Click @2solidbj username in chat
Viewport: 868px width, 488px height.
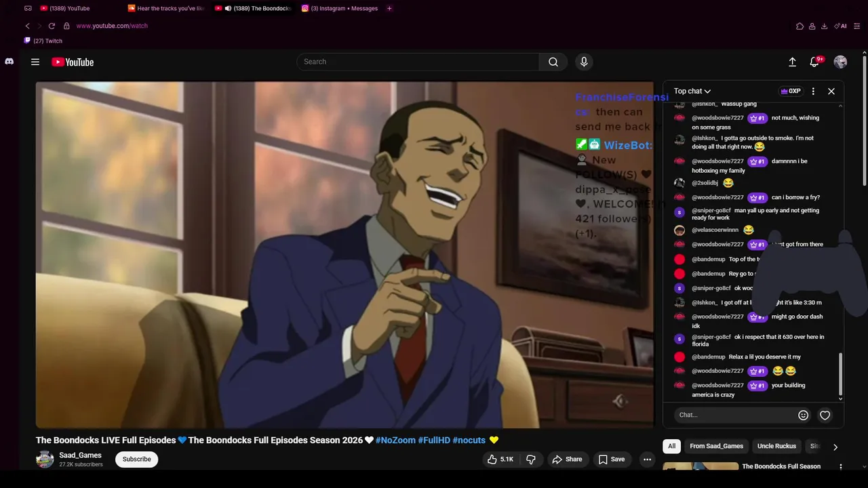tap(705, 183)
